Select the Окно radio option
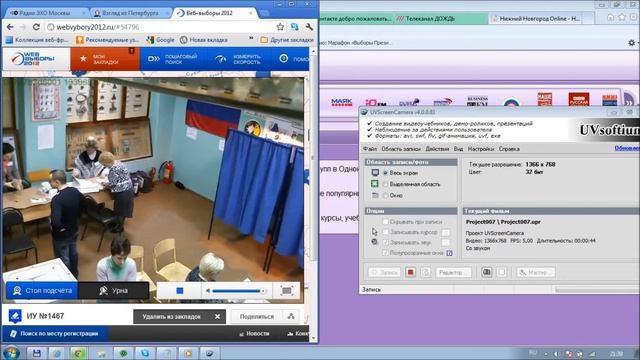 (x=385, y=196)
